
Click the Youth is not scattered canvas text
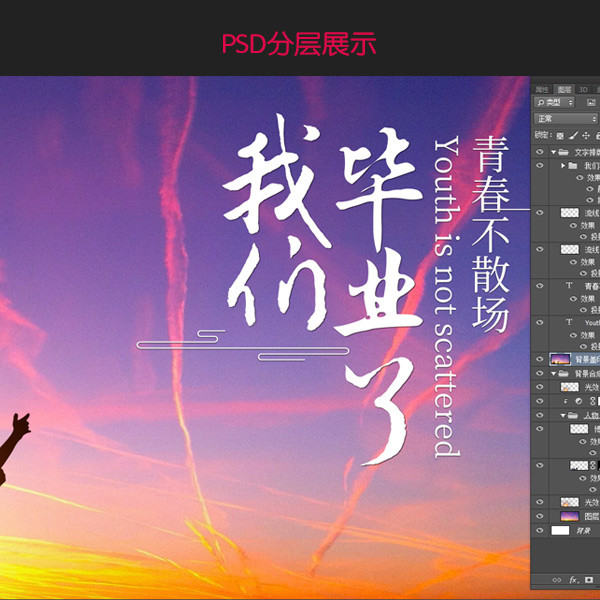[x=447, y=297]
